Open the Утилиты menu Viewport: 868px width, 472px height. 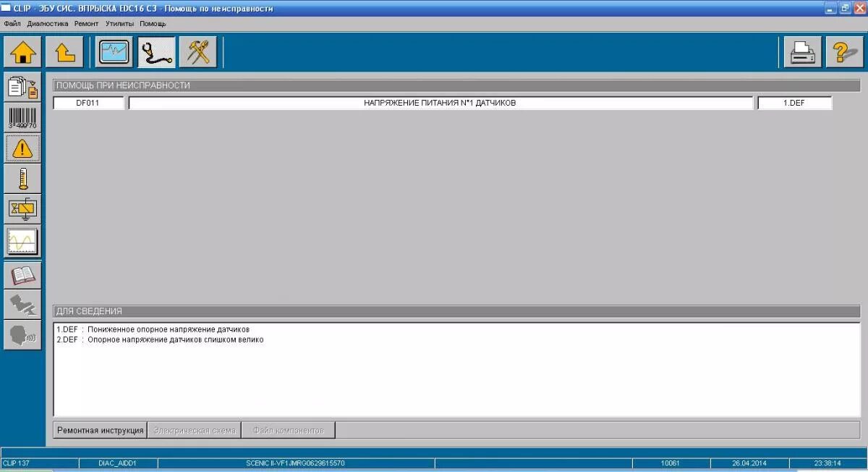tap(119, 23)
